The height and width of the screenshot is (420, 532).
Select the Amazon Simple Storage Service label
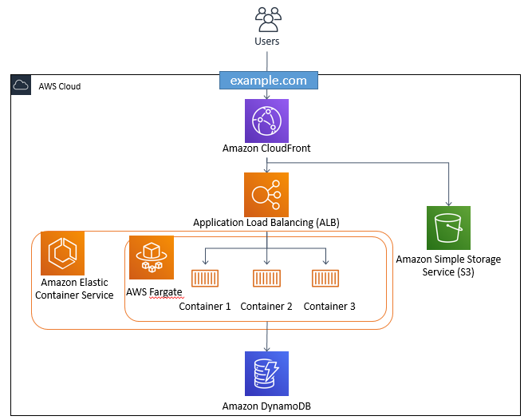[x=448, y=266]
